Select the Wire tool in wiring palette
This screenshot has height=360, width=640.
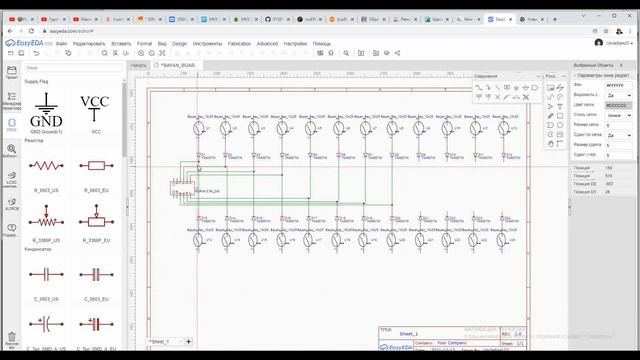(x=479, y=88)
